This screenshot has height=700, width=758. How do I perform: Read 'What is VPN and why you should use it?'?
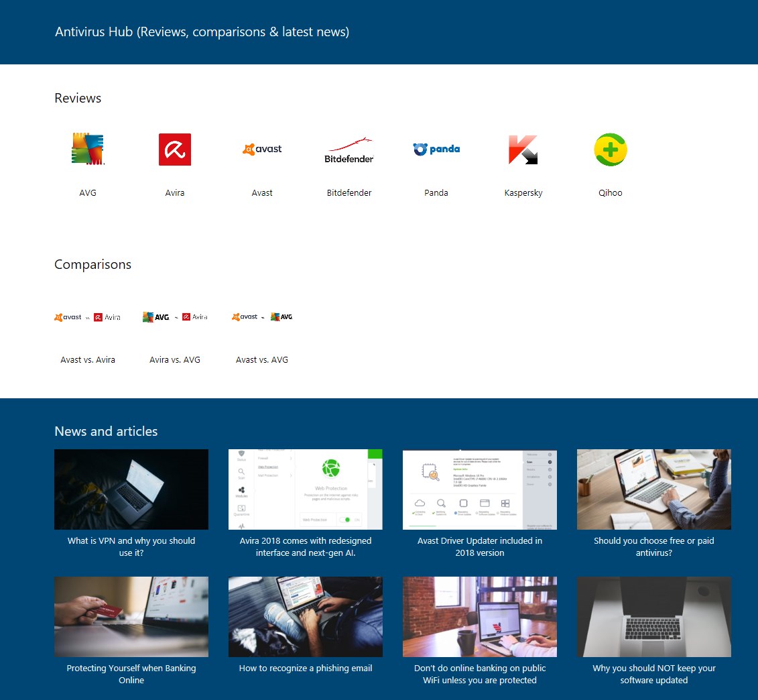(131, 546)
